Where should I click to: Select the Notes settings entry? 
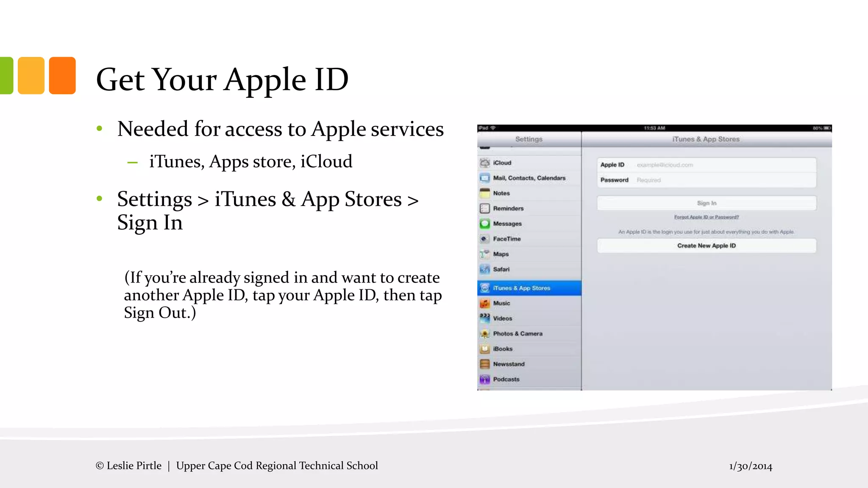(x=529, y=193)
